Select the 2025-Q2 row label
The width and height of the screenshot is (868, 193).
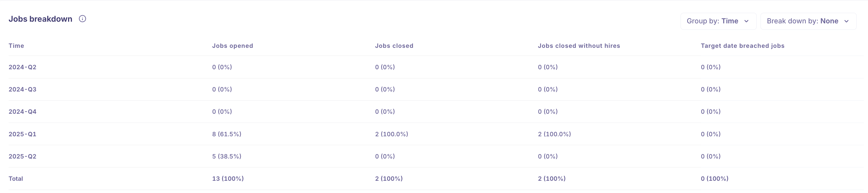[22, 157]
